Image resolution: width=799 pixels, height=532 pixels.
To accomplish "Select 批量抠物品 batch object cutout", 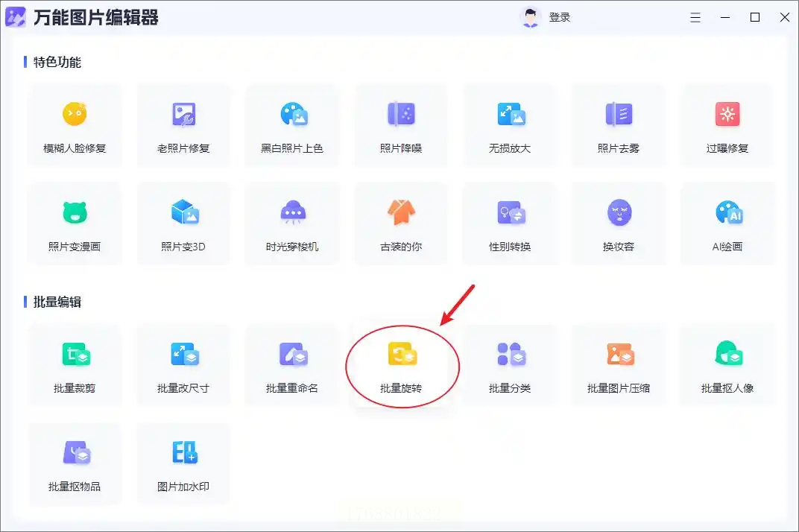I will click(x=75, y=463).
